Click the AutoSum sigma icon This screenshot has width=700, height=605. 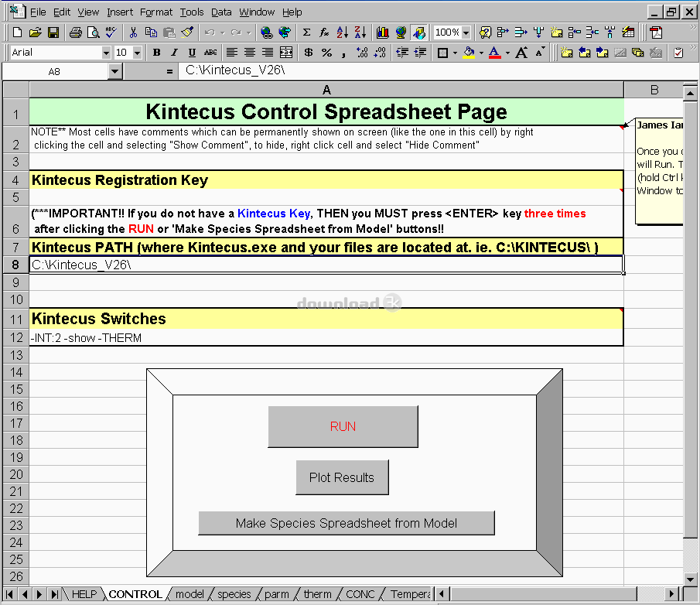tap(307, 32)
